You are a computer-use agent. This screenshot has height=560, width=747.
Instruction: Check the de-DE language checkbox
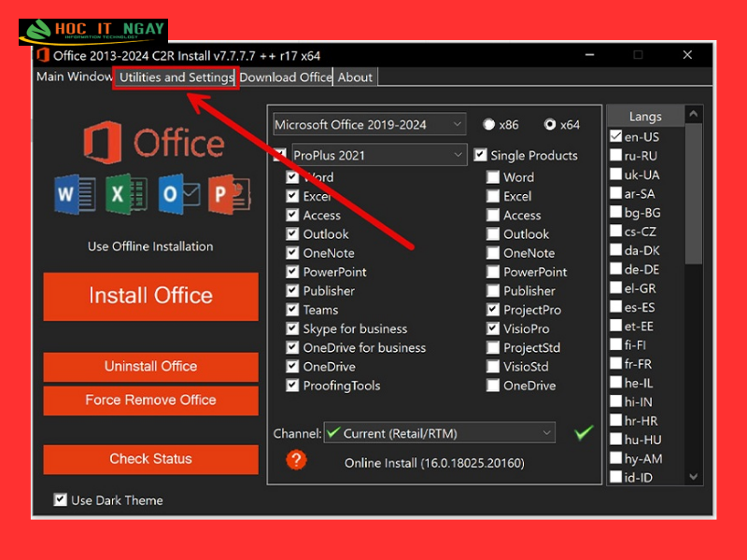point(615,269)
